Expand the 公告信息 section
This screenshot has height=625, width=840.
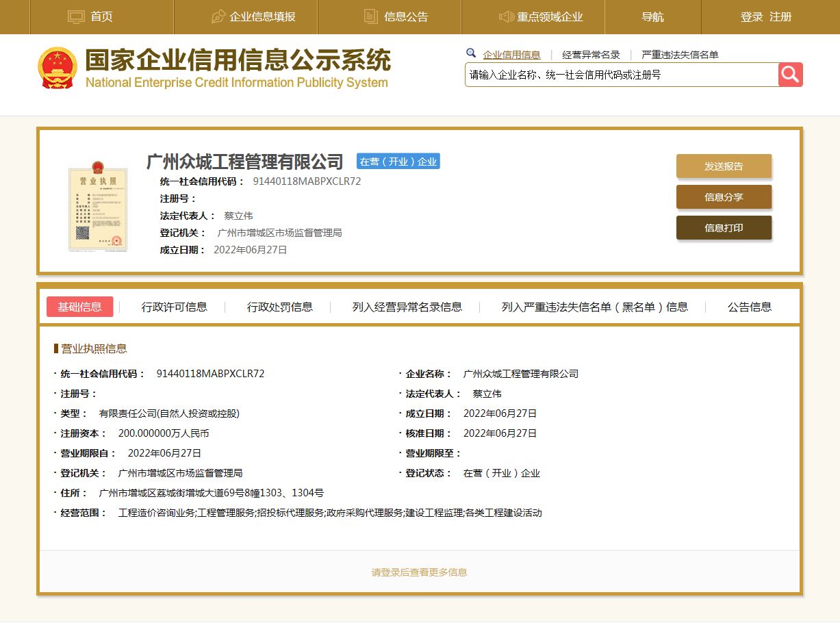750,307
